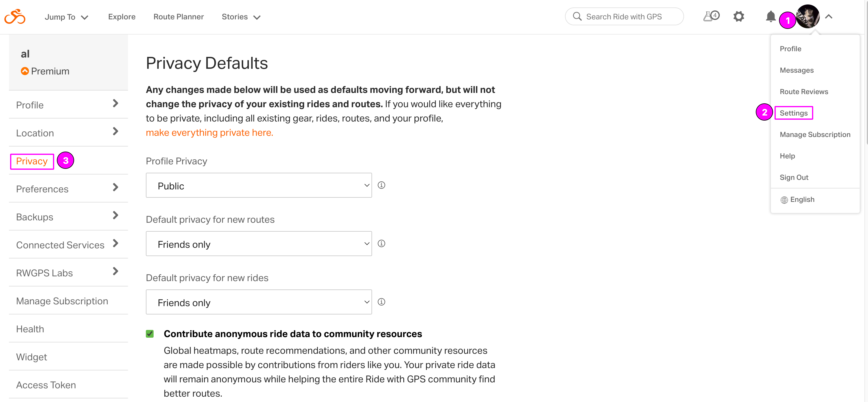
Task: Open the labs flask icon with badge
Action: tap(711, 16)
